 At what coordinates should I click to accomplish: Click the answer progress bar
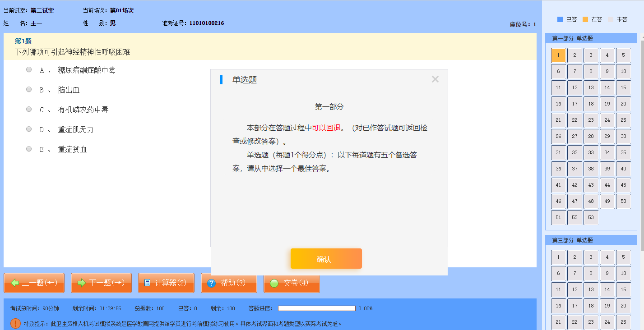coord(316,308)
